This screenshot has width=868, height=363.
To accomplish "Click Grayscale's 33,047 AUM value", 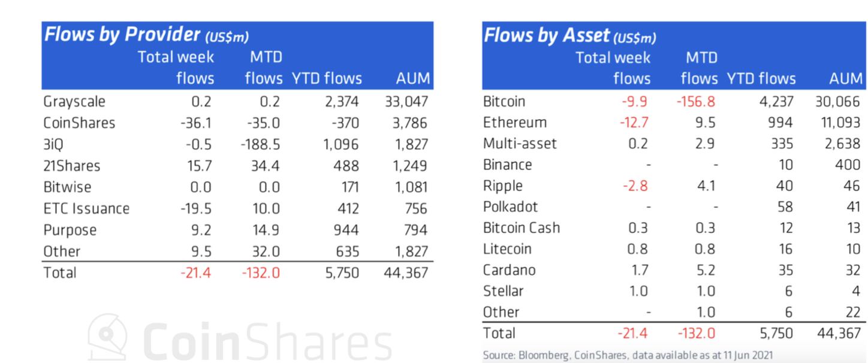I will click(x=406, y=101).
